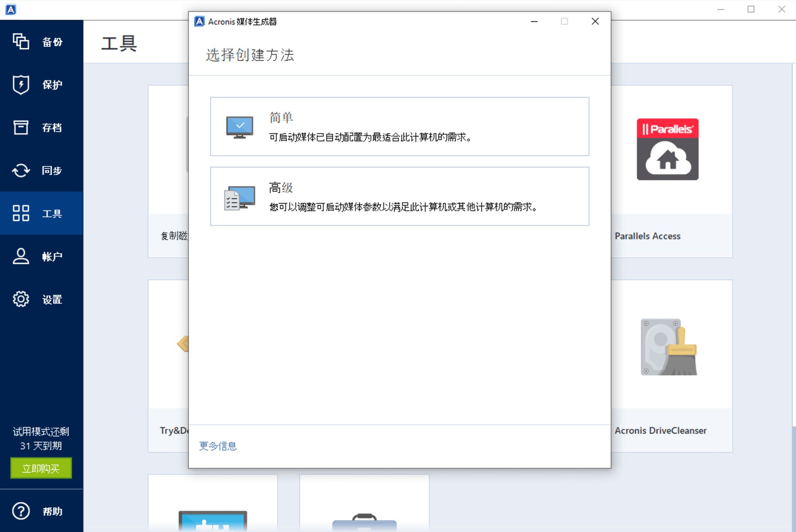
Task: Click the 同步 sidebar label
Action: 52,171
